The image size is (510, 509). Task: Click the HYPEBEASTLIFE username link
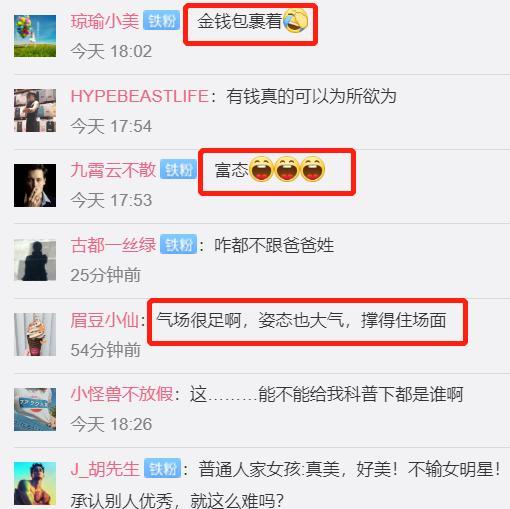tap(140, 96)
